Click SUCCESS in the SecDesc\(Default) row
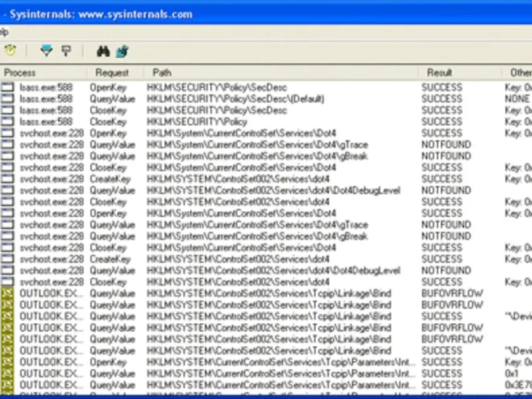The height and width of the screenshot is (399, 532). [442, 98]
